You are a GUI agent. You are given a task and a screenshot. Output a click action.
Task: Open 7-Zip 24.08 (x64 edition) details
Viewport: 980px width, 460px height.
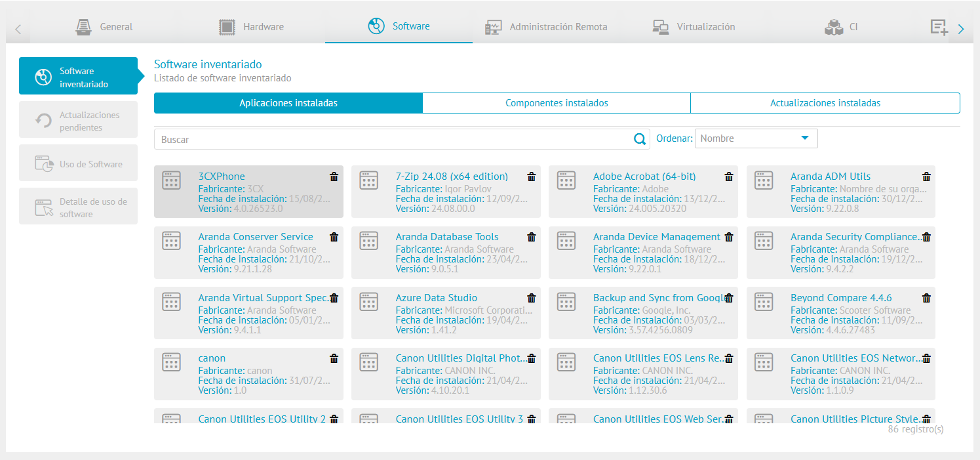[452, 177]
